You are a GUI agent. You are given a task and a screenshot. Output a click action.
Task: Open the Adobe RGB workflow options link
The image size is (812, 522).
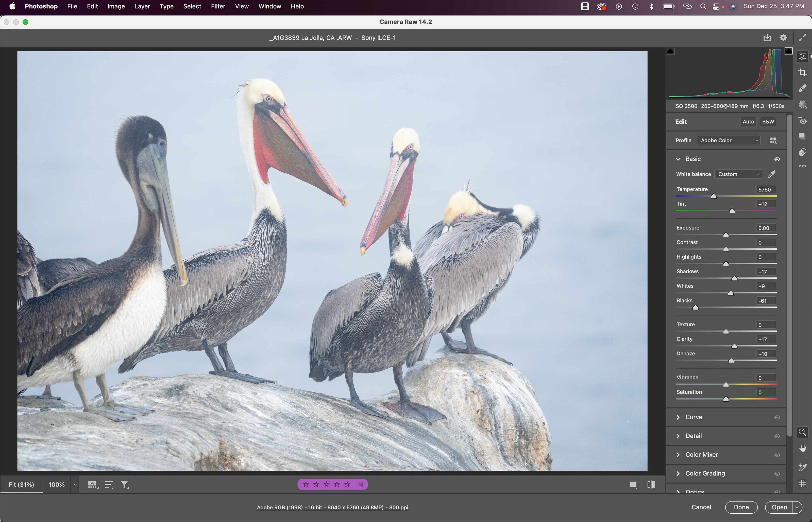tap(332, 508)
